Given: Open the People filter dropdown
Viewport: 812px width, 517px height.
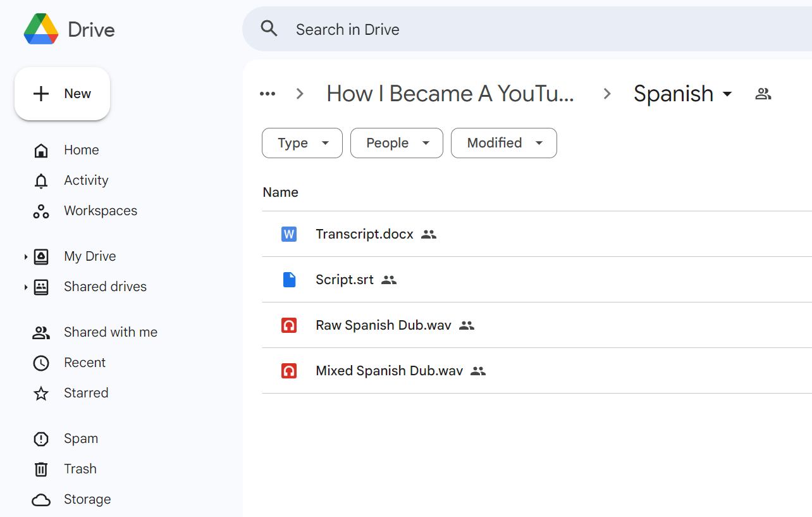Looking at the screenshot, I should click(x=397, y=143).
